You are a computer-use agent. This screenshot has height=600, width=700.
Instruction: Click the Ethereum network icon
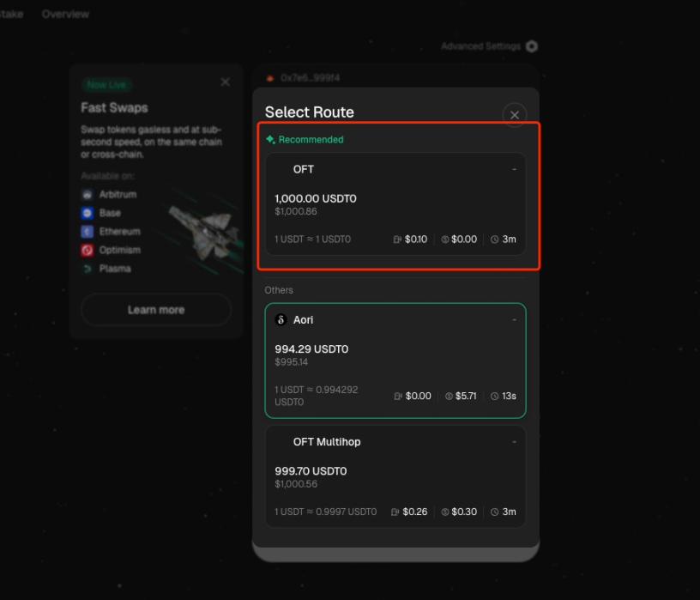[88, 231]
